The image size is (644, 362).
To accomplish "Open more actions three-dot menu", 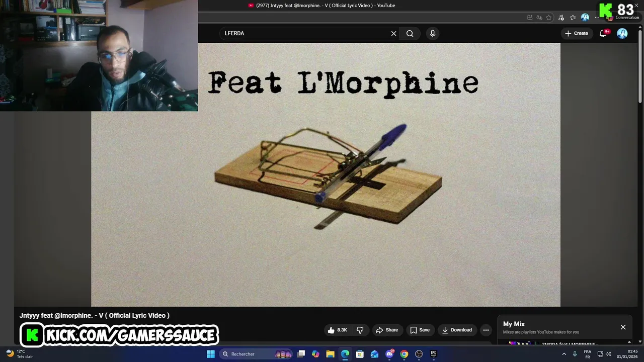I will (x=486, y=330).
